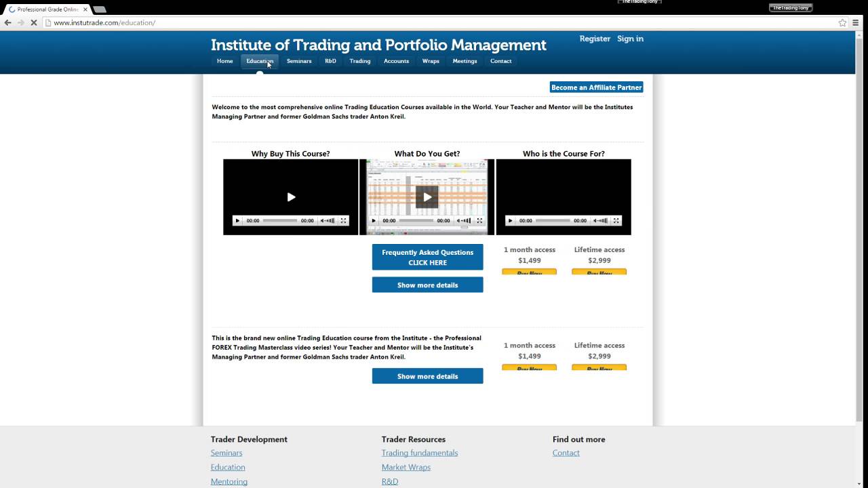Screen dimensions: 868x488
Task: Open the Education navigation item
Action: point(260,61)
